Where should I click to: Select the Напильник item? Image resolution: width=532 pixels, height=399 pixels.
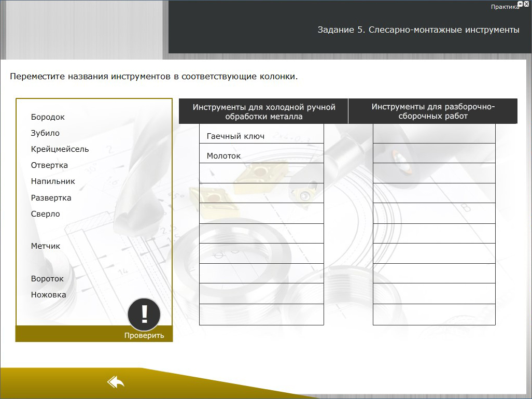click(53, 181)
